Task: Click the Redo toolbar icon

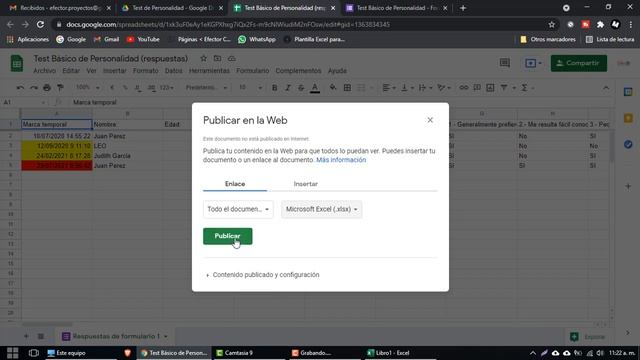Action: pyautogui.click(x=33, y=88)
